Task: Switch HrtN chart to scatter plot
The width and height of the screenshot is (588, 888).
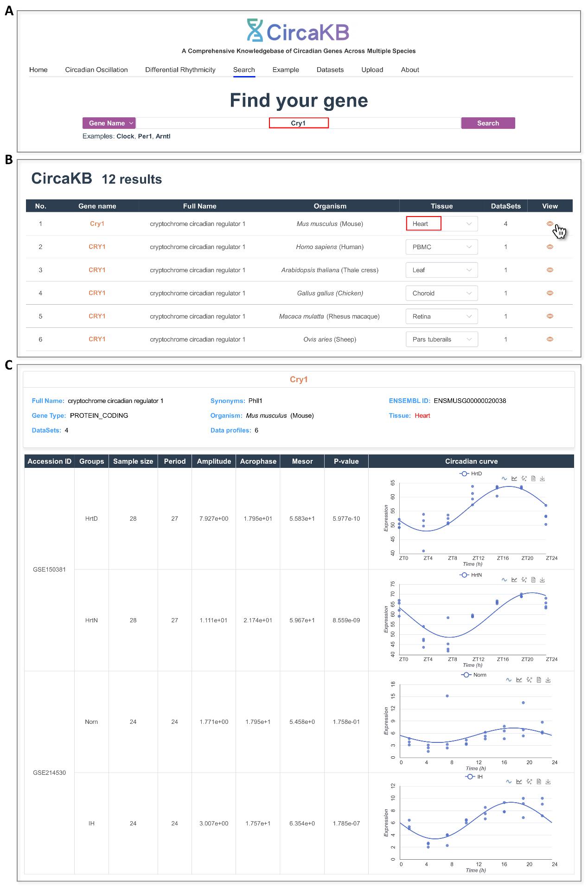Action: tap(524, 580)
